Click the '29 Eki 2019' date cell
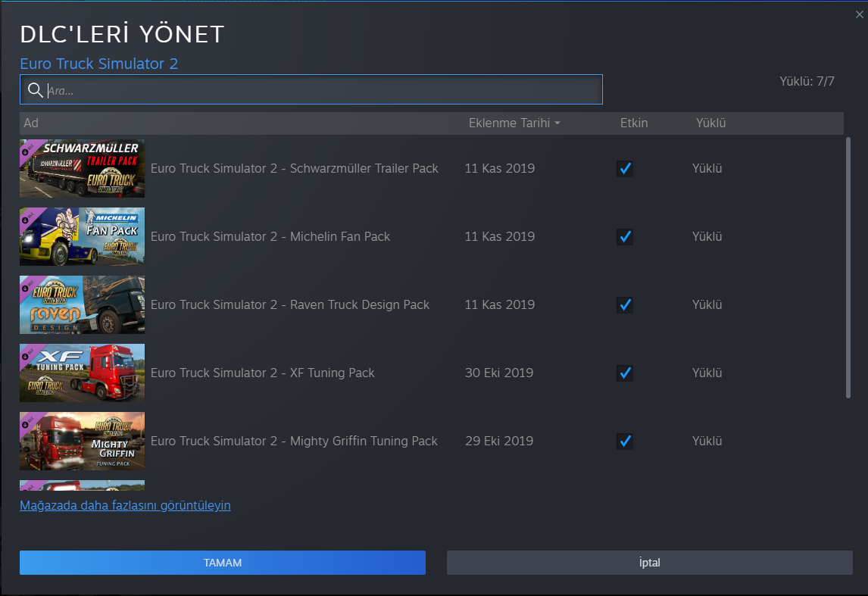Viewport: 868px width, 596px height. coord(499,441)
